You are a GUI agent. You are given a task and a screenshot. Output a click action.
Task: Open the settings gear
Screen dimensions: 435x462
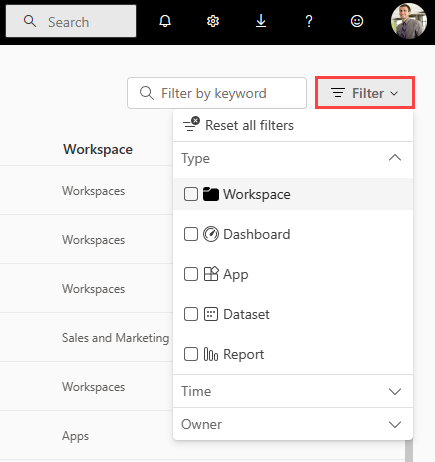tap(213, 21)
